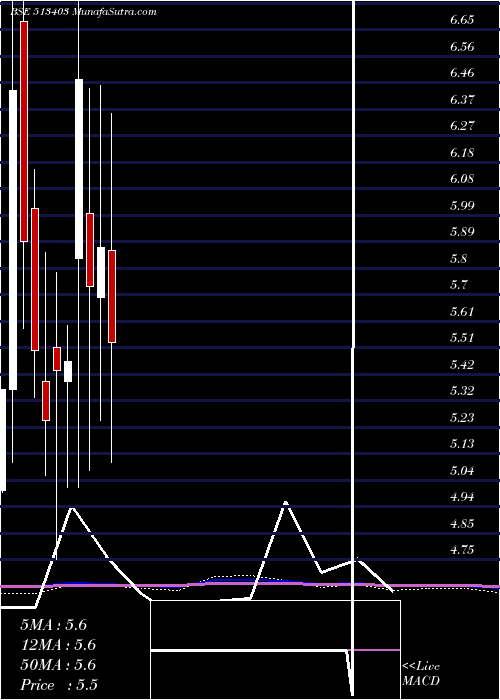
Task: Click the 5.04 price axis label
Action: 462,471
